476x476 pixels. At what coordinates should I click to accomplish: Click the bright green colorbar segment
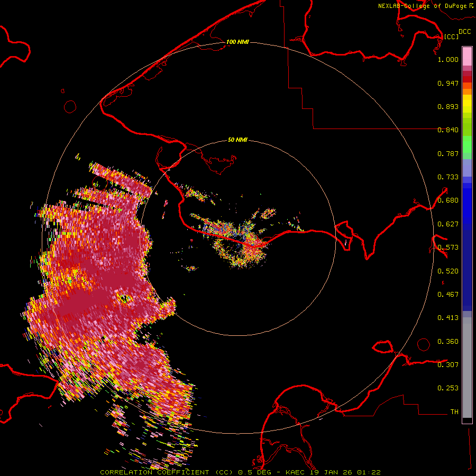click(x=467, y=144)
